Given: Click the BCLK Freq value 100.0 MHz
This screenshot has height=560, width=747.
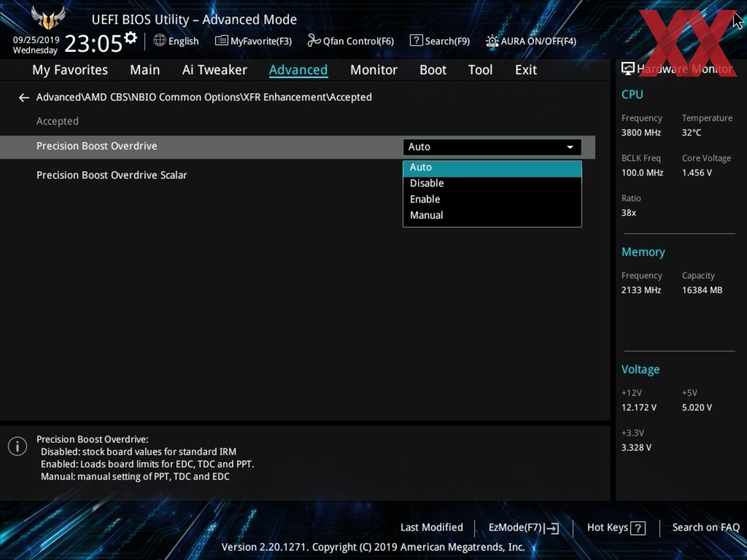Looking at the screenshot, I should pos(642,172).
